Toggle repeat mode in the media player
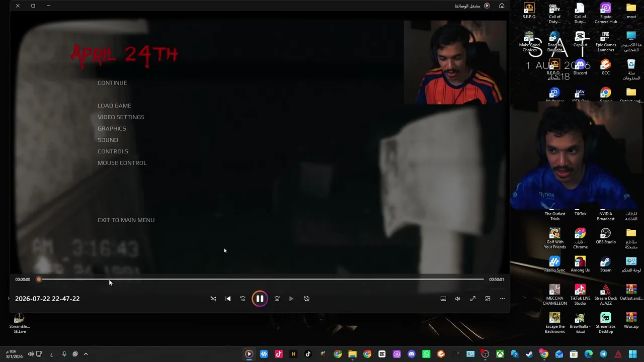 tap(306, 299)
